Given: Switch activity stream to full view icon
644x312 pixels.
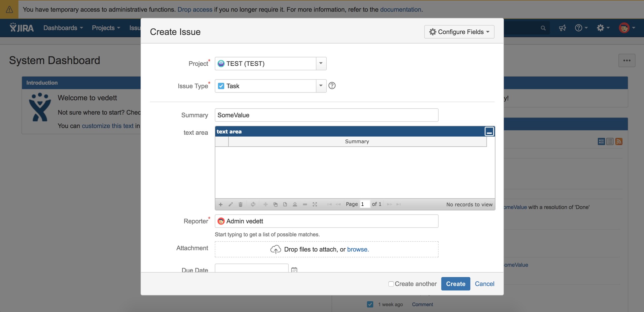Looking at the screenshot, I should tap(601, 142).
